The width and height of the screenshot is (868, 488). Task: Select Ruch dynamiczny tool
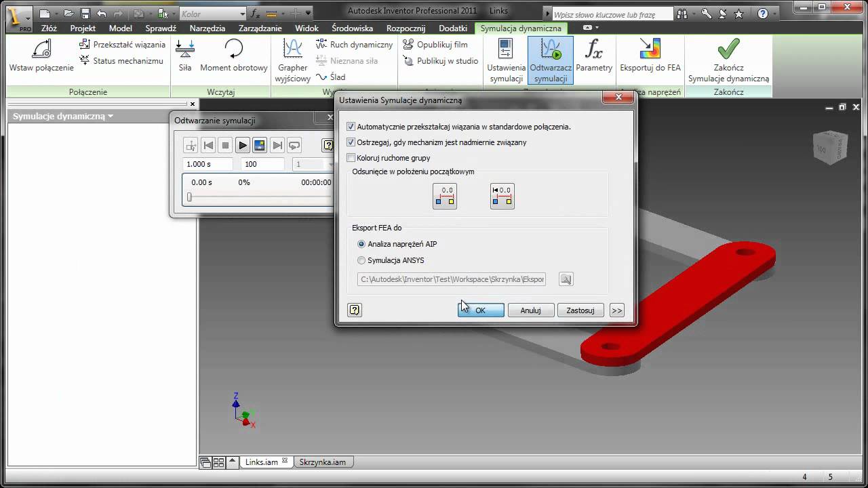click(354, 45)
